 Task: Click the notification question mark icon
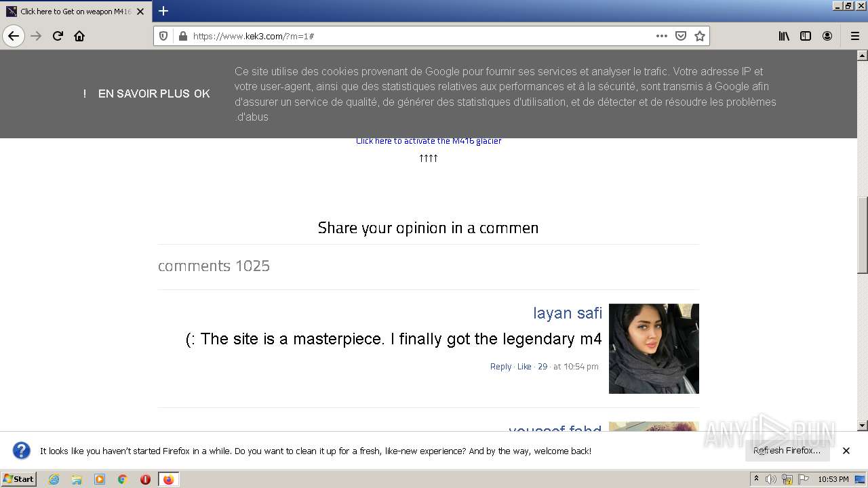point(22,451)
